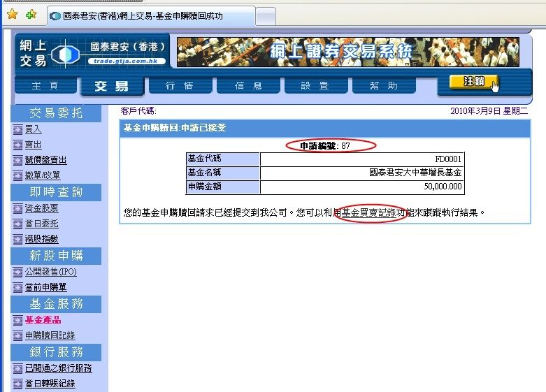
Task: Open the 設置 navigation tab
Action: point(315,85)
